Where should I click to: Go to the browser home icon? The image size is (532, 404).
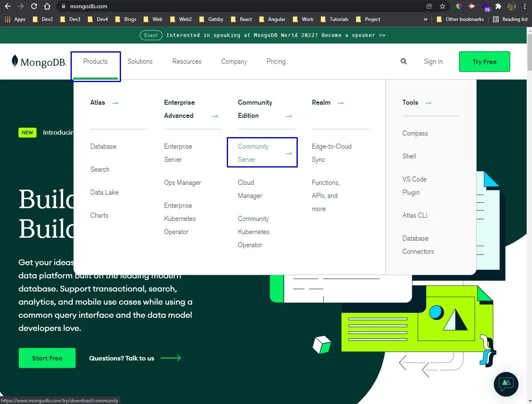(x=47, y=6)
